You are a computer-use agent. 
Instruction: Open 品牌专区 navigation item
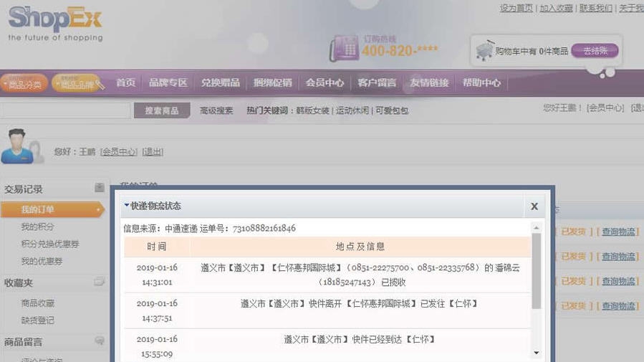[x=168, y=82]
